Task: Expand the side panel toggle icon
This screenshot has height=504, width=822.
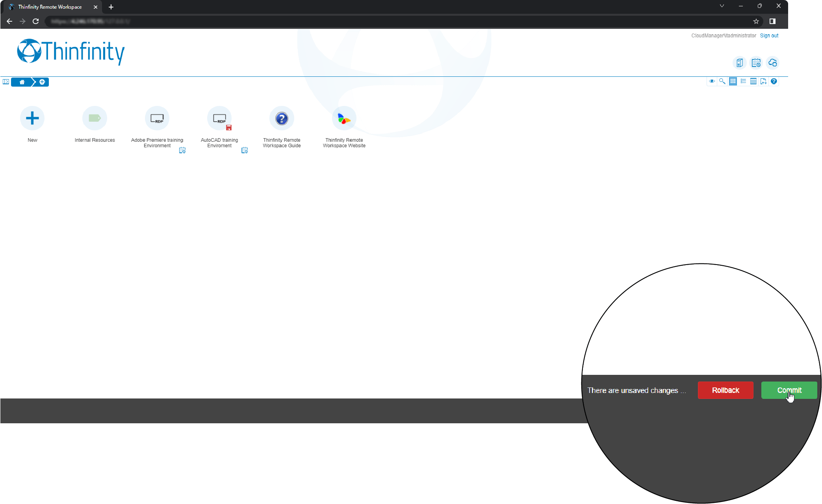Action: pos(6,82)
